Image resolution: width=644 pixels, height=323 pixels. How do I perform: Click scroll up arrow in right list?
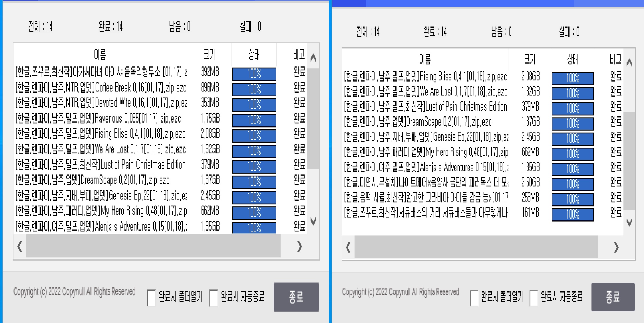(x=629, y=62)
